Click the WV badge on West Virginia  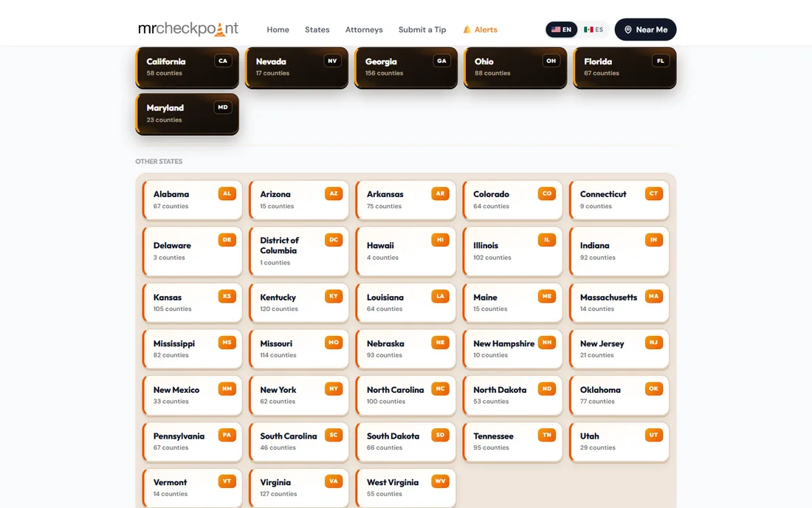point(440,481)
